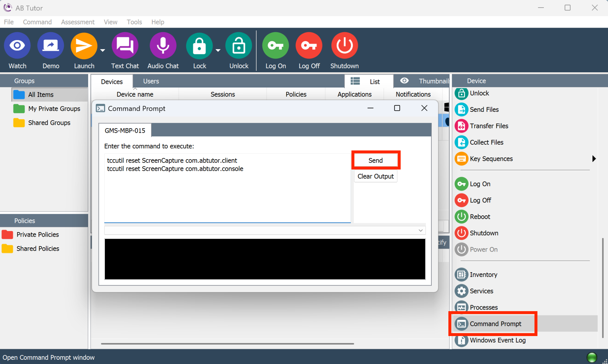608x364 pixels.
Task: Click the Watch eye icon in toolbar
Action: (x=17, y=46)
